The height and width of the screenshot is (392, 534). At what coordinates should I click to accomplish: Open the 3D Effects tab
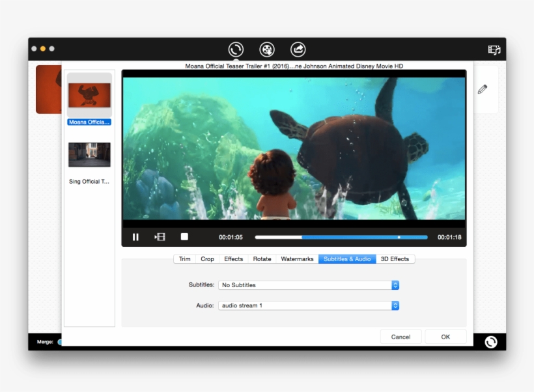(396, 259)
